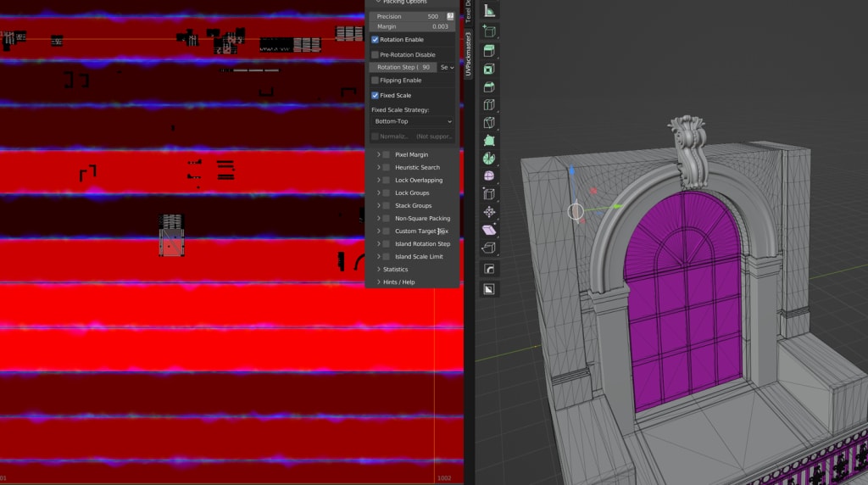The height and width of the screenshot is (485, 868).
Task: Expand the Lock Overlapping subpanel arrow
Action: pos(379,181)
